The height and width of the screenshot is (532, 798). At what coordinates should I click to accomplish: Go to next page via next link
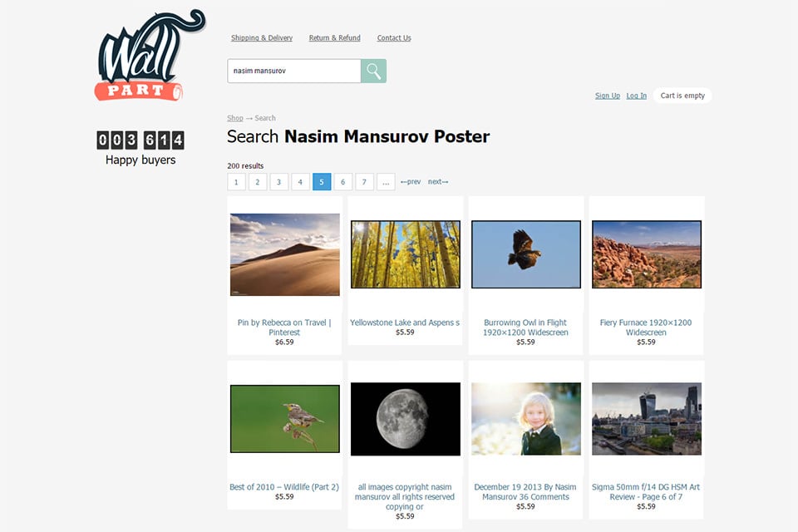pyautogui.click(x=438, y=182)
